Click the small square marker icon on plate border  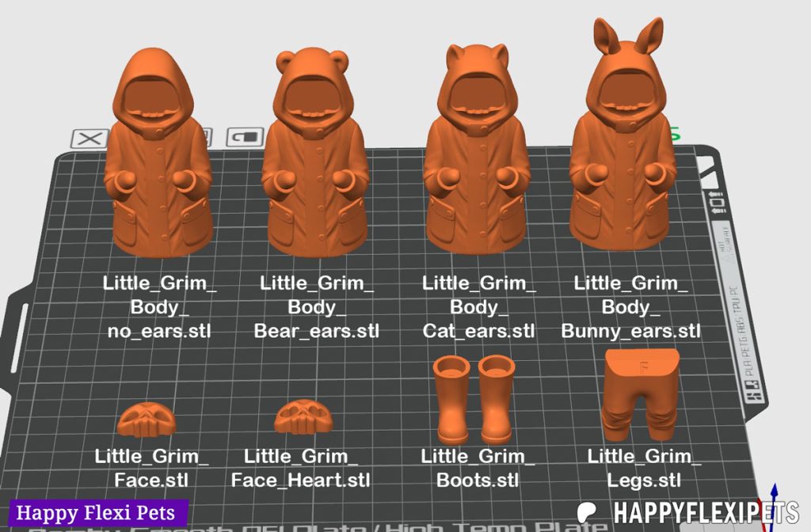coord(717,204)
